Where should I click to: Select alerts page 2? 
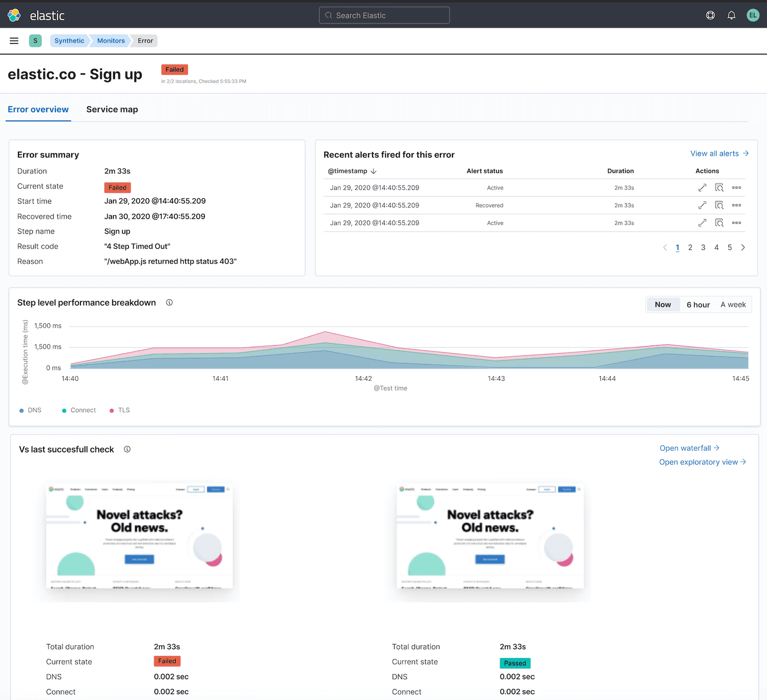tap(690, 248)
